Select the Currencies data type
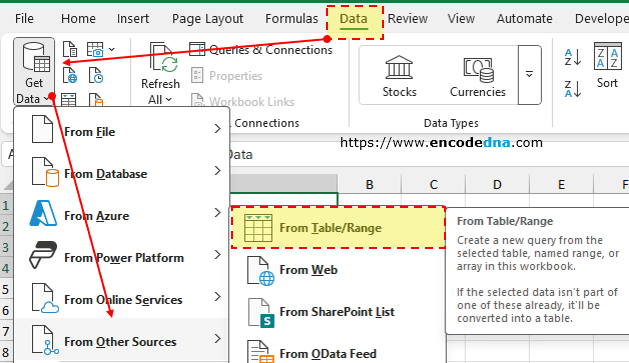The height and width of the screenshot is (363, 629). [477, 75]
